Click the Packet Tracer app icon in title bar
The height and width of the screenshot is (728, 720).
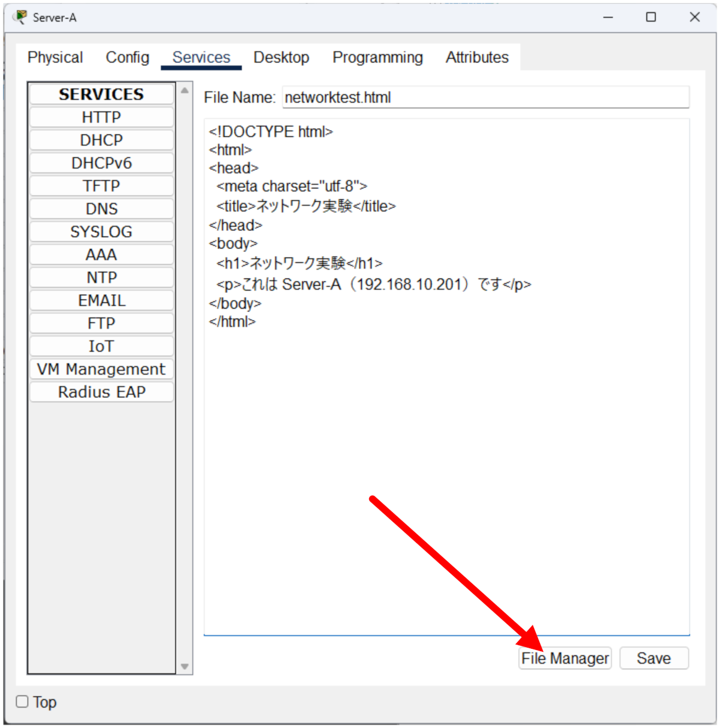[x=20, y=17]
